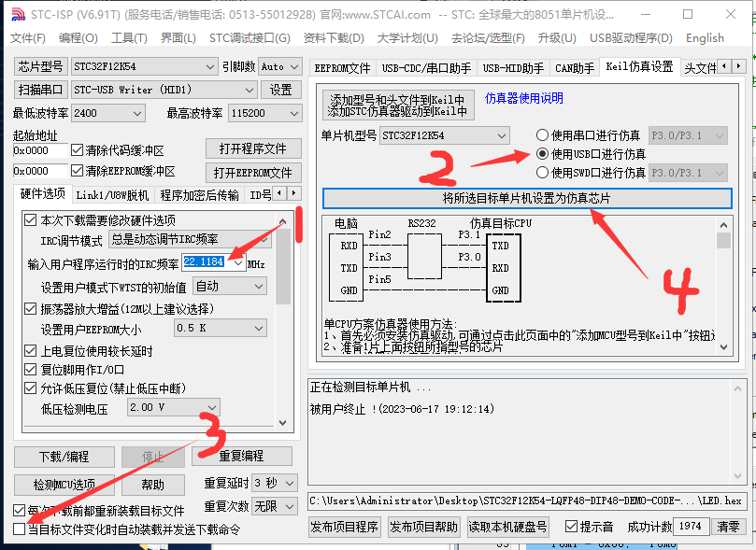756x550 pixels.
Task: Enable 当目标文件变化时自动装载并发送下载命令 checkbox
Action: [20, 529]
